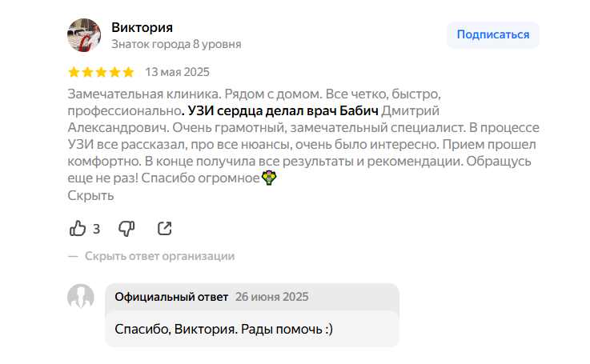Collapse the review text with Скрыть
Viewport: 590px width, 364px height.
pos(90,195)
